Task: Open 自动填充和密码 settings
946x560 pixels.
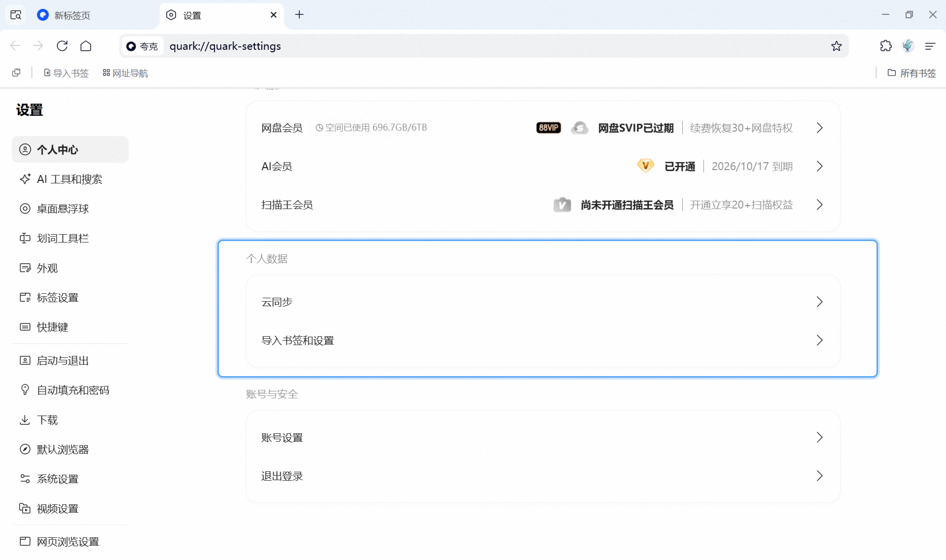Action: pos(70,390)
